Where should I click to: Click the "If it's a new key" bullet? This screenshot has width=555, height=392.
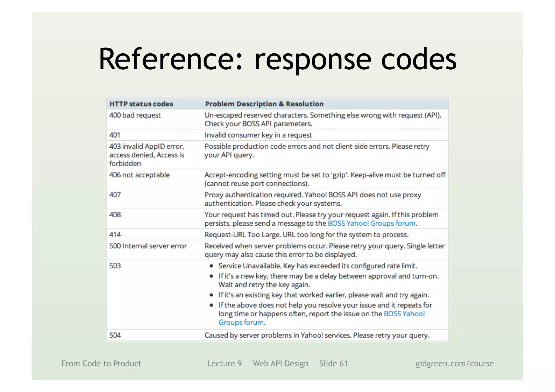point(328,280)
